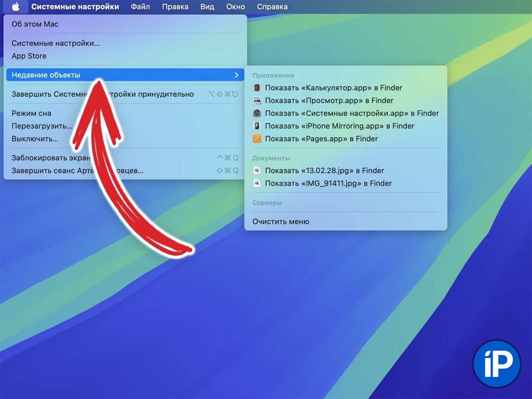Select the highlighted «Недавние объекты» item
The width and height of the screenshot is (532, 399).
click(x=125, y=75)
